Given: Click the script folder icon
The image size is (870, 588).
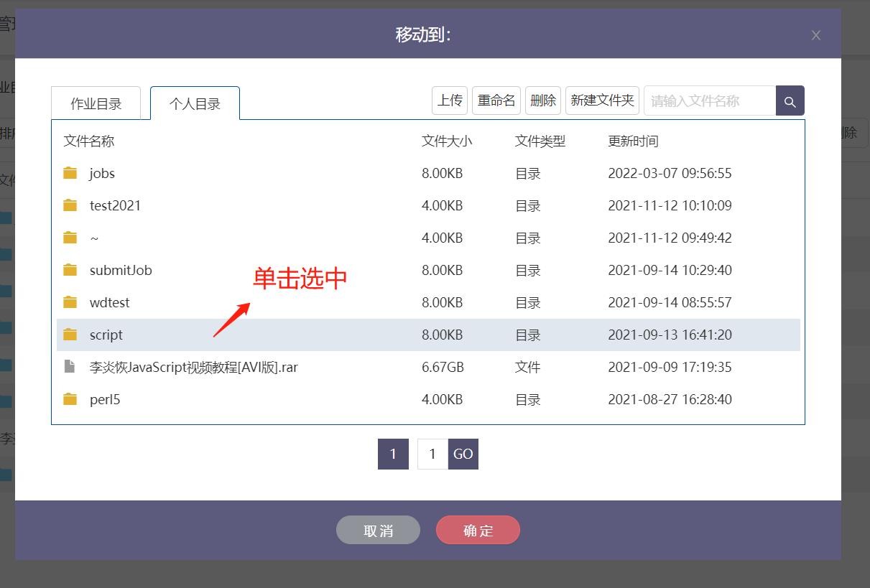Looking at the screenshot, I should [x=70, y=335].
